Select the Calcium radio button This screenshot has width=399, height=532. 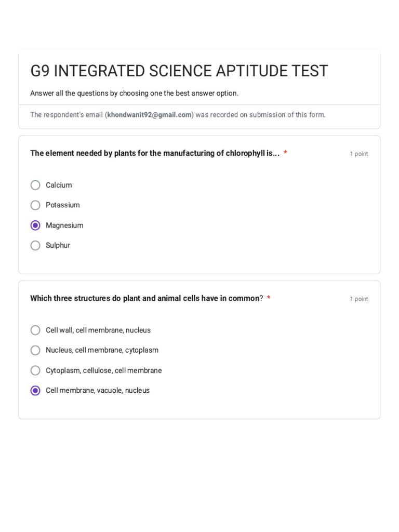(x=35, y=185)
